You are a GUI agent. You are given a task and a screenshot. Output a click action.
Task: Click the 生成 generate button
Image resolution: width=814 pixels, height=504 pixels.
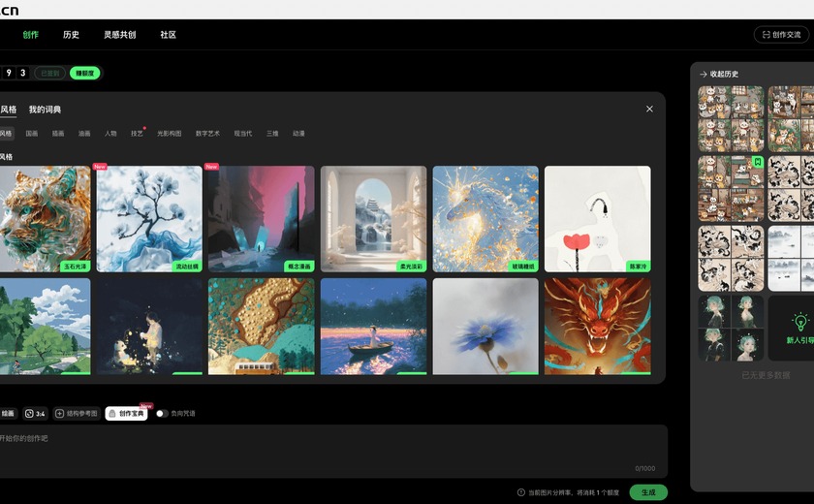pyautogui.click(x=648, y=492)
